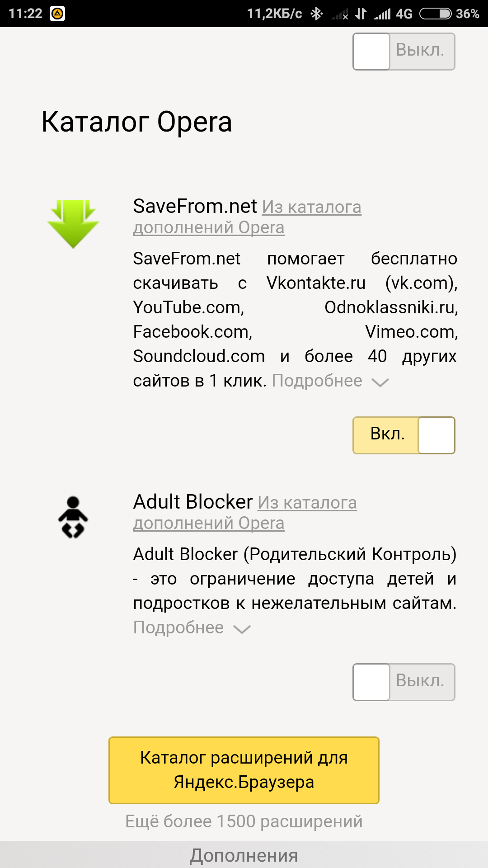Click the Каталог Opera heading
Viewport: 488px width, 868px height.
pyautogui.click(x=136, y=122)
